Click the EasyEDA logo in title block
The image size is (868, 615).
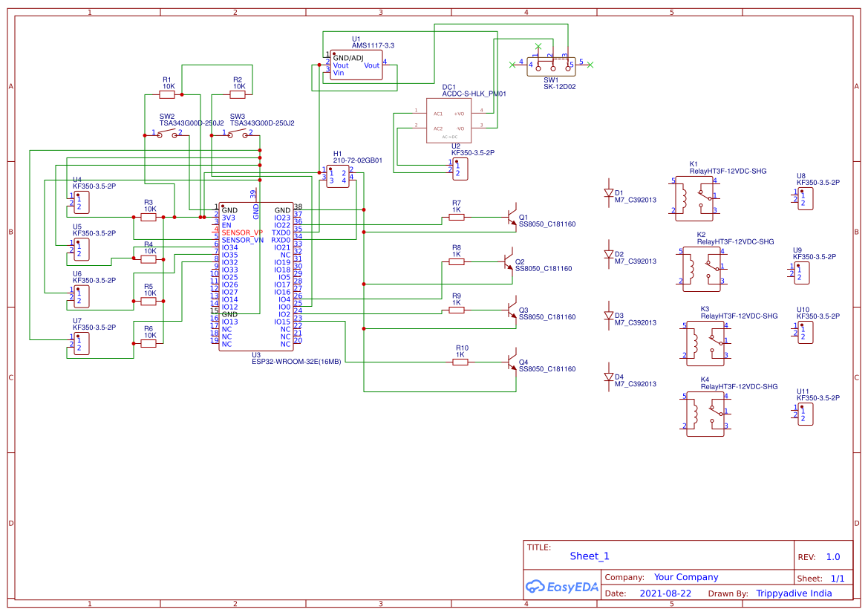tap(562, 587)
